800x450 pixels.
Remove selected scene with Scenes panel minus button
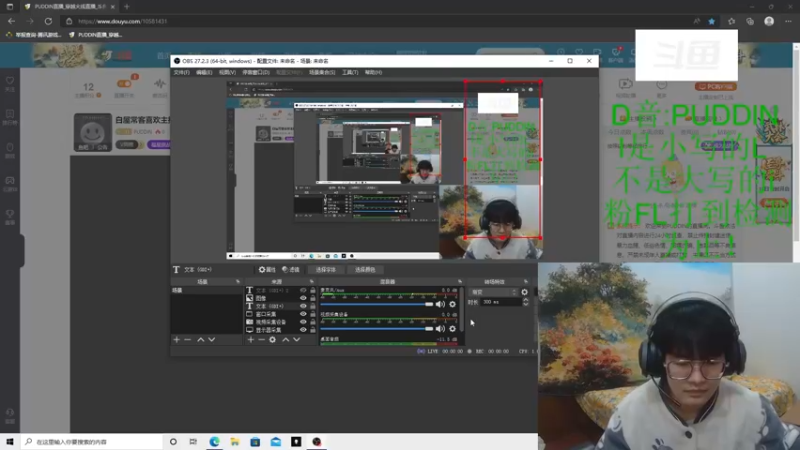coord(188,340)
